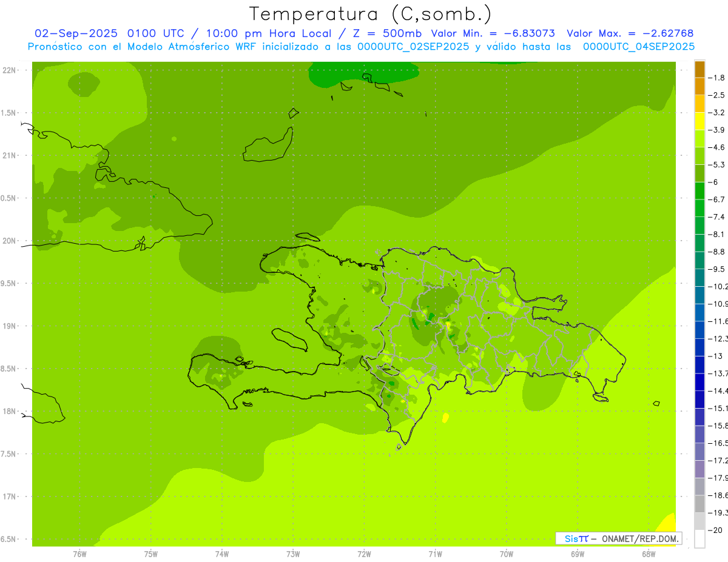
Task: Click the 21N latitude axis label
Action: click(8, 155)
